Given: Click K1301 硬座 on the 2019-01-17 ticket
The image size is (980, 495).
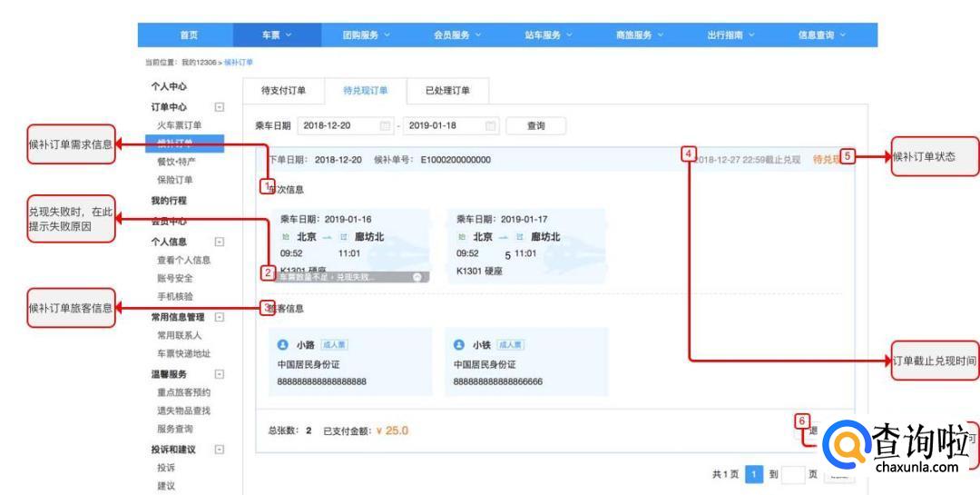Looking at the screenshot, I should tap(479, 271).
